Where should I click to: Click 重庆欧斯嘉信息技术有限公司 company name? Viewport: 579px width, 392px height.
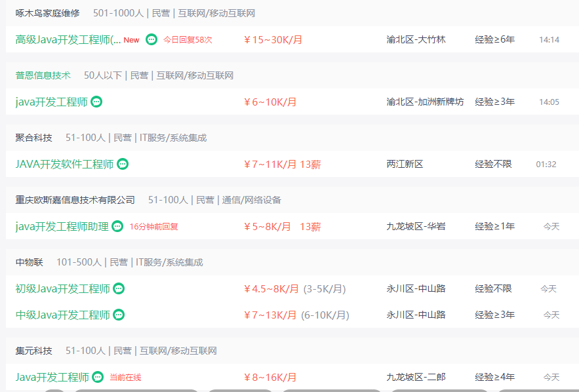coord(75,200)
